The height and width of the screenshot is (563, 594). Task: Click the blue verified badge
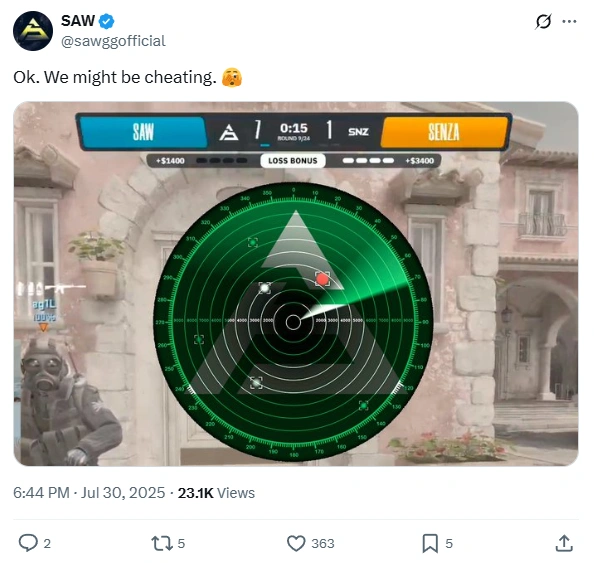click(106, 21)
